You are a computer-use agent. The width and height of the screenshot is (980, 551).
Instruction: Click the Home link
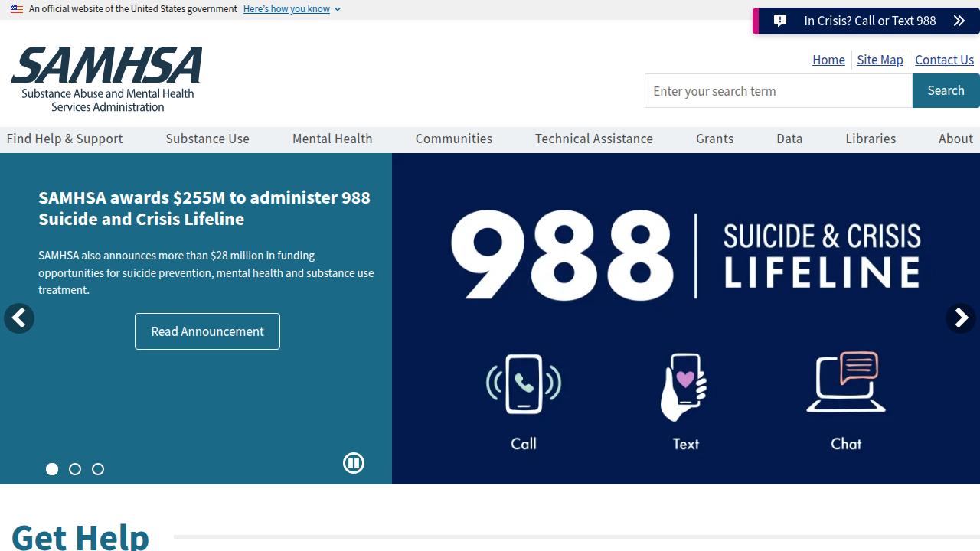[828, 60]
